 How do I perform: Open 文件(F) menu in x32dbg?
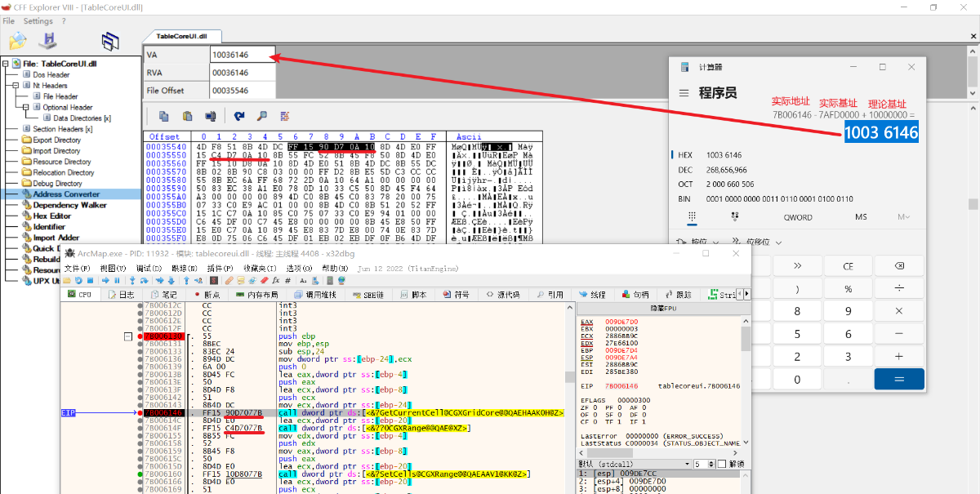pos(77,268)
